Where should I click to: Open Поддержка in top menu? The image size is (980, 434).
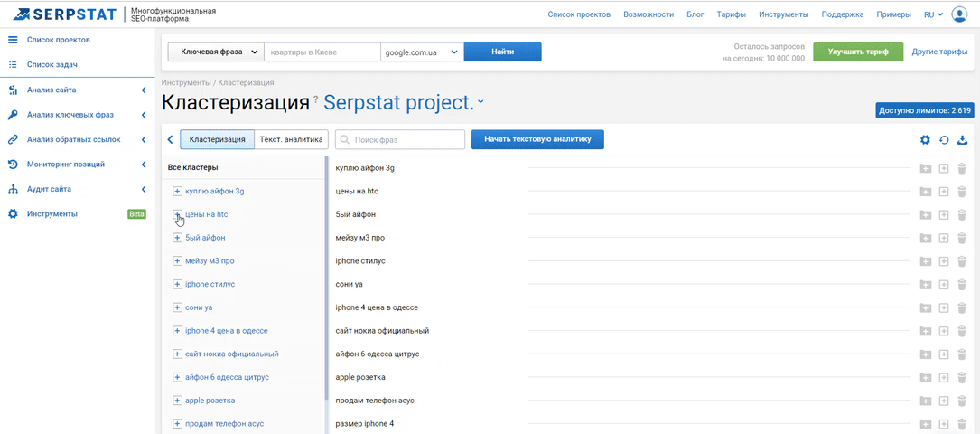pyautogui.click(x=843, y=14)
